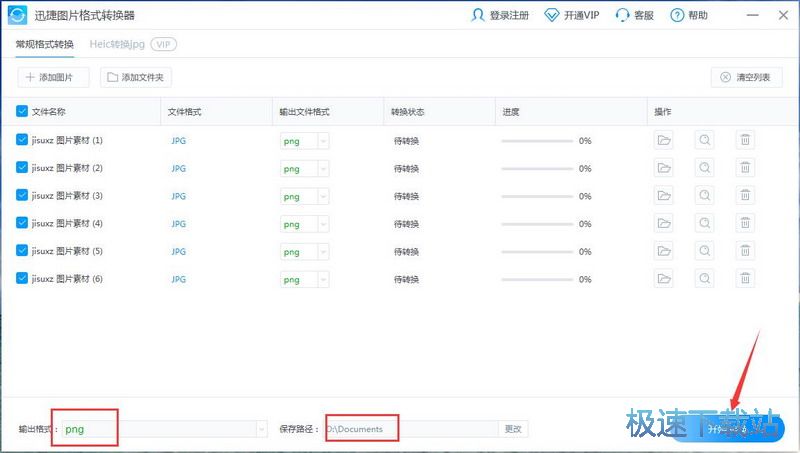This screenshot has height=453, width=800.
Task: Open the 帮助 help icon
Action: click(677, 16)
